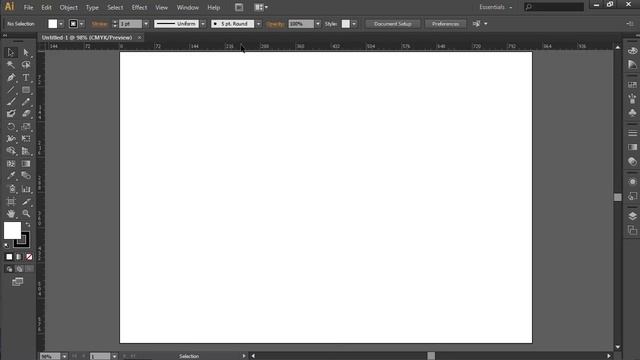Viewport: 640px width, 360px height.
Task: Open the 5 pt. Round brush dropdown
Action: [258, 24]
